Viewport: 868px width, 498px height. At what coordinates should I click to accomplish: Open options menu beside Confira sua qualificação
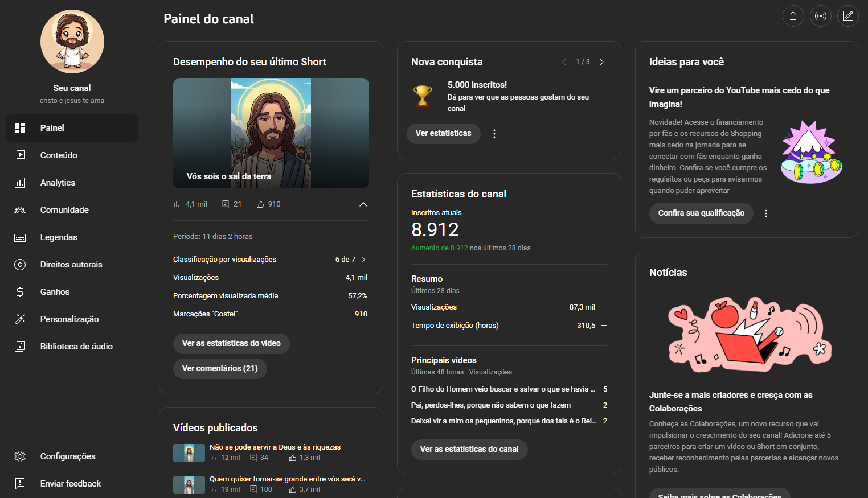766,213
